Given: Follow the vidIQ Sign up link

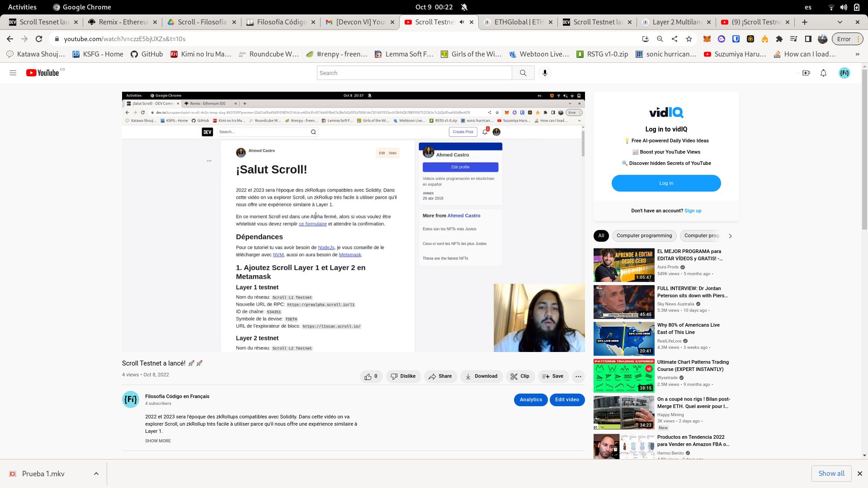Looking at the screenshot, I should click(693, 211).
